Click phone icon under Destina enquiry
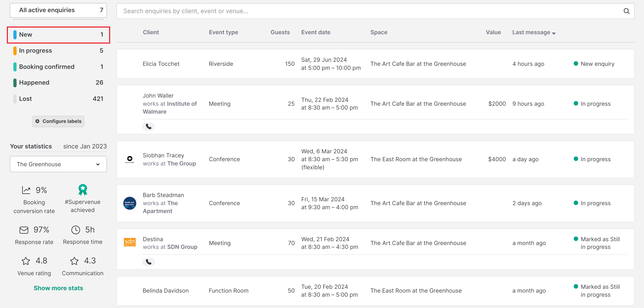This screenshot has width=644, height=308. 149,262
